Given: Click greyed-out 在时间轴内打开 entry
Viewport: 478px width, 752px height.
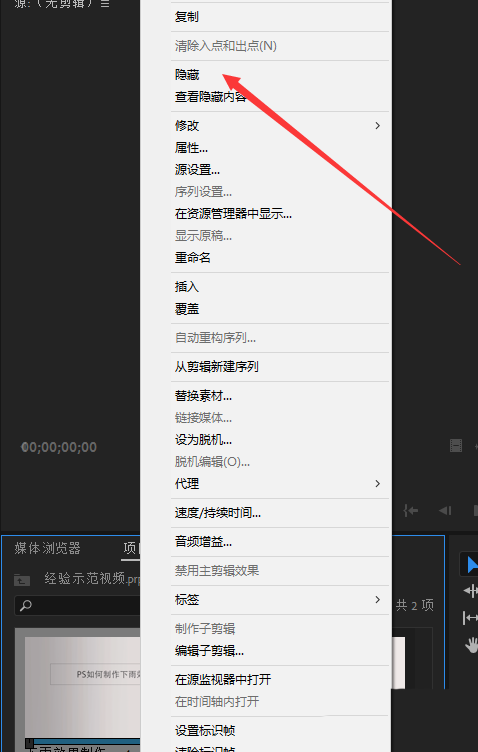Looking at the screenshot, I should 217,702.
